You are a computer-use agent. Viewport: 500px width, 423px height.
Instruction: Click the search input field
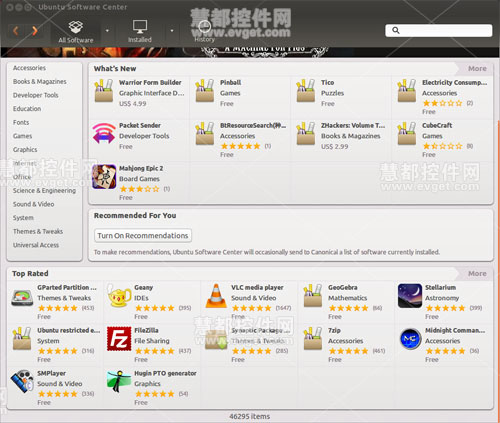[x=439, y=30]
